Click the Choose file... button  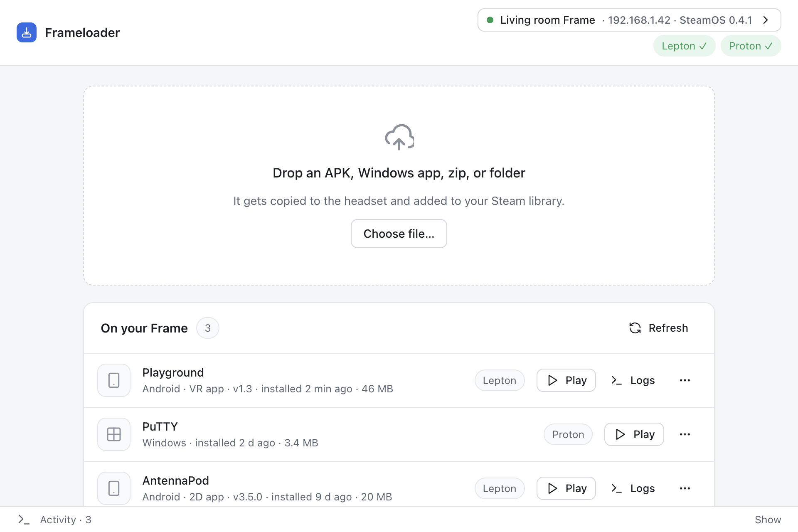click(399, 234)
